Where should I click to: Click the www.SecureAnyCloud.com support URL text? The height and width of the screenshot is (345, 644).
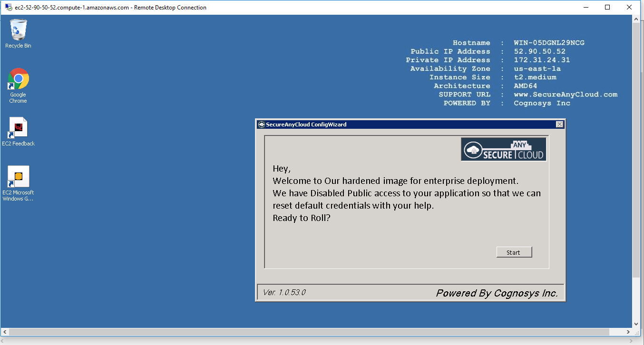pos(566,95)
